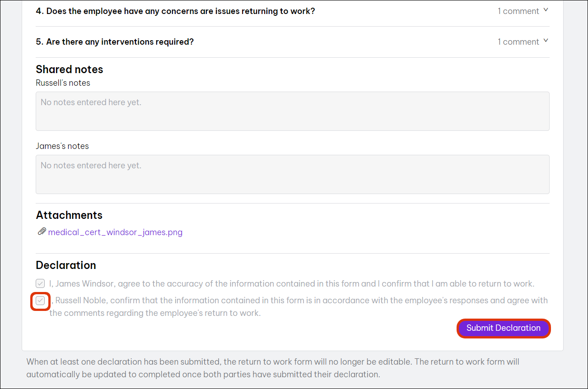Viewport: 588px width, 389px height.
Task: Click James Windsor's declaration statement text
Action: [292, 284]
